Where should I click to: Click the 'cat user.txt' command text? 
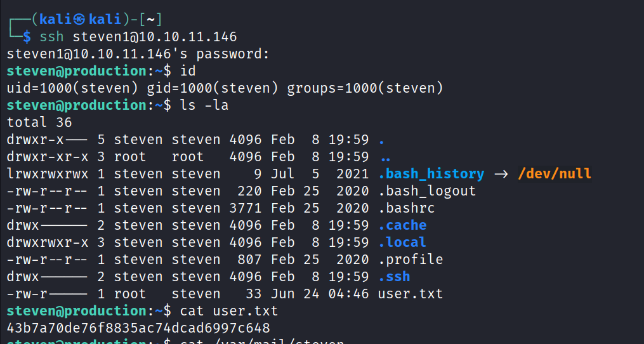pos(229,311)
